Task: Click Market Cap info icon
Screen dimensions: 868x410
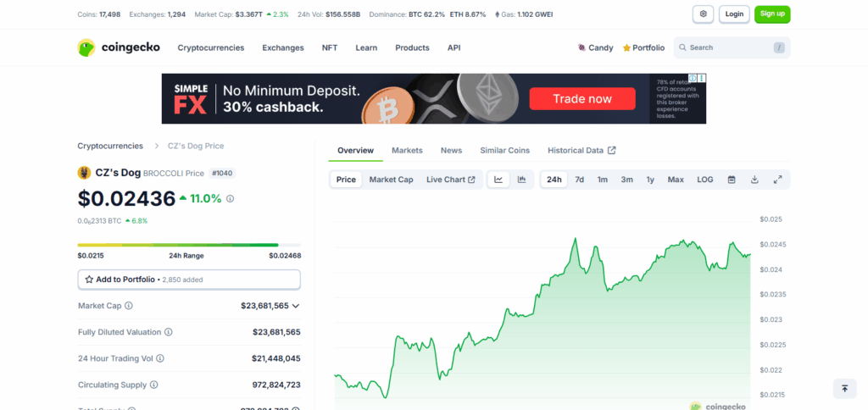Action: tap(129, 306)
